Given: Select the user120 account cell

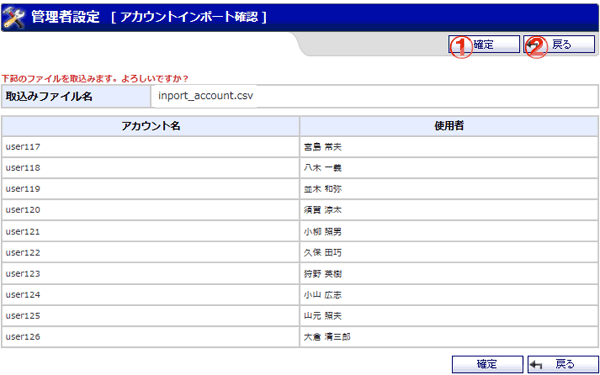Looking at the screenshot, I should (x=151, y=210).
